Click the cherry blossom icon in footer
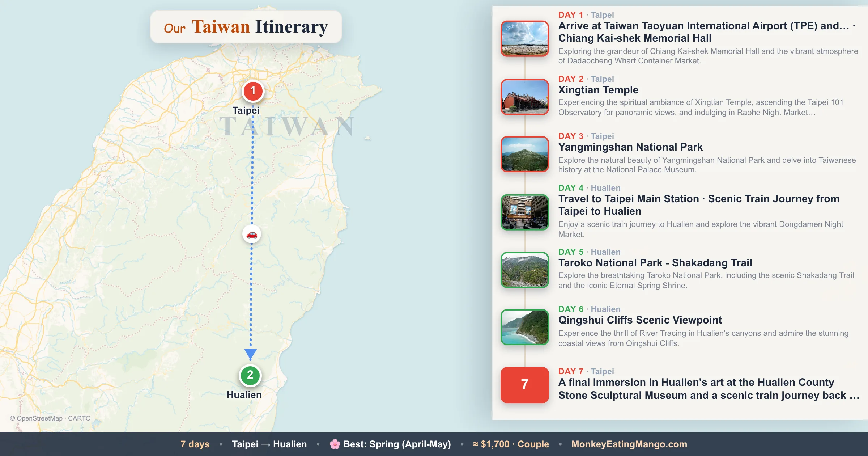This screenshot has height=456, width=868. coord(335,444)
